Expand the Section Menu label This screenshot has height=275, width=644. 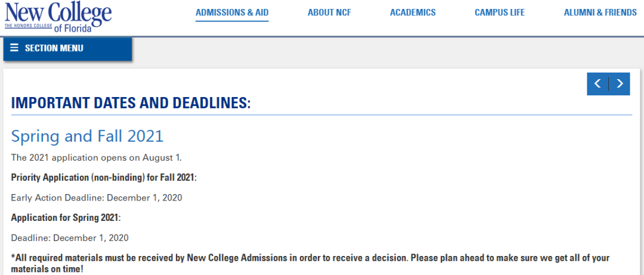click(54, 48)
